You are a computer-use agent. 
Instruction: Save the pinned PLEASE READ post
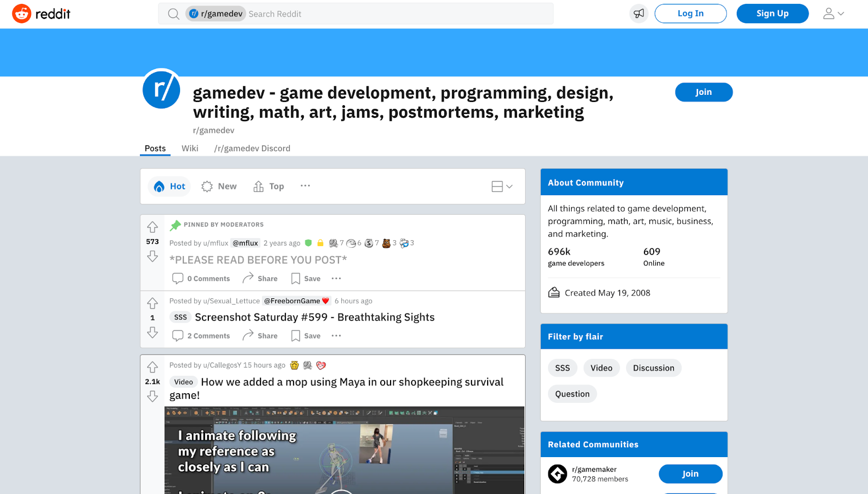(x=305, y=279)
